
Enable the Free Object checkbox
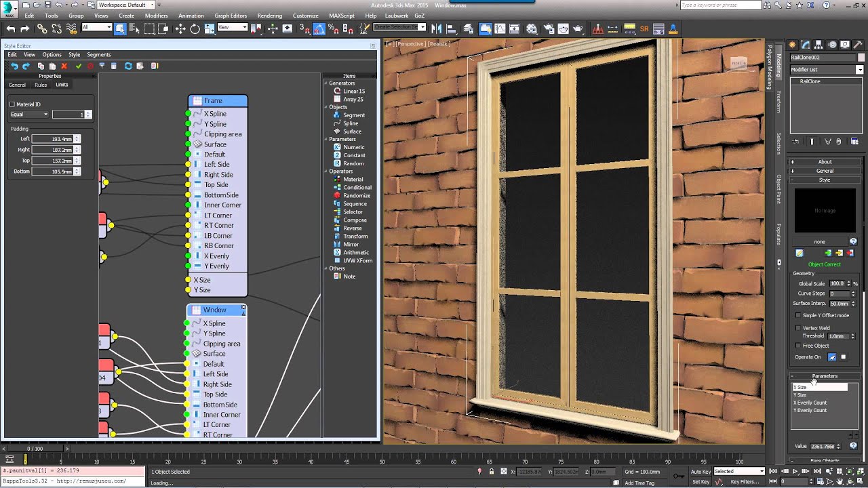(x=798, y=346)
